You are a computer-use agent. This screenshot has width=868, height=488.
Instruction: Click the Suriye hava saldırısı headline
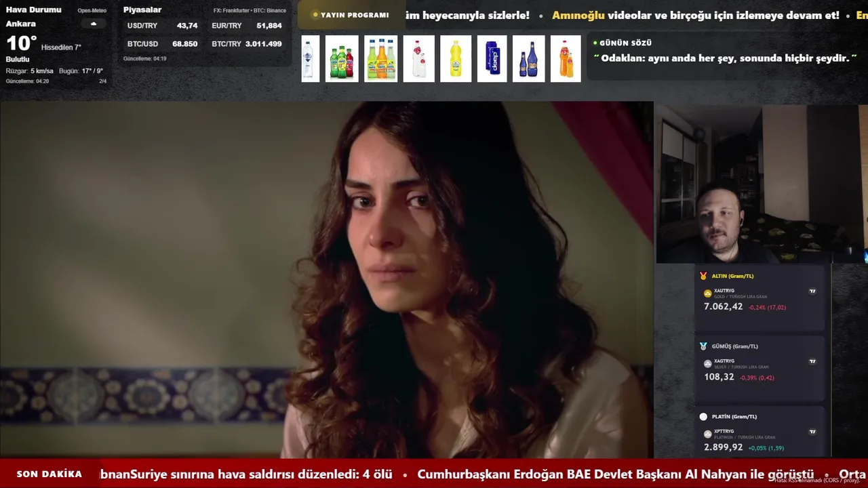(x=246, y=474)
